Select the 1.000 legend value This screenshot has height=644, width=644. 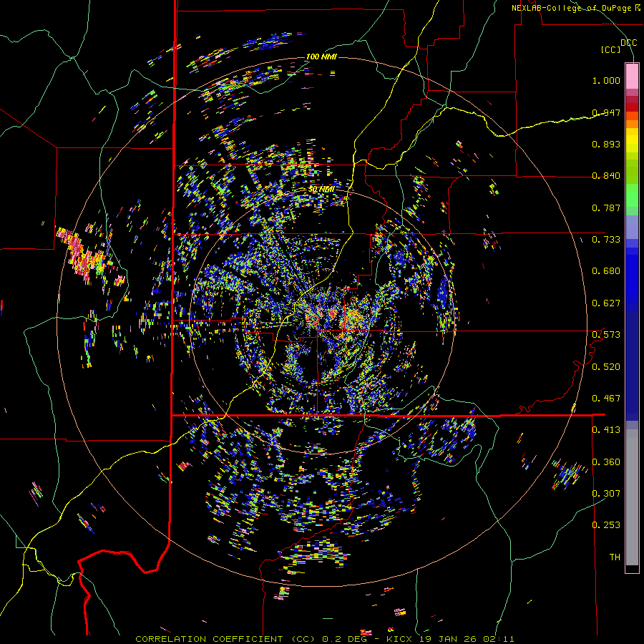coord(606,80)
